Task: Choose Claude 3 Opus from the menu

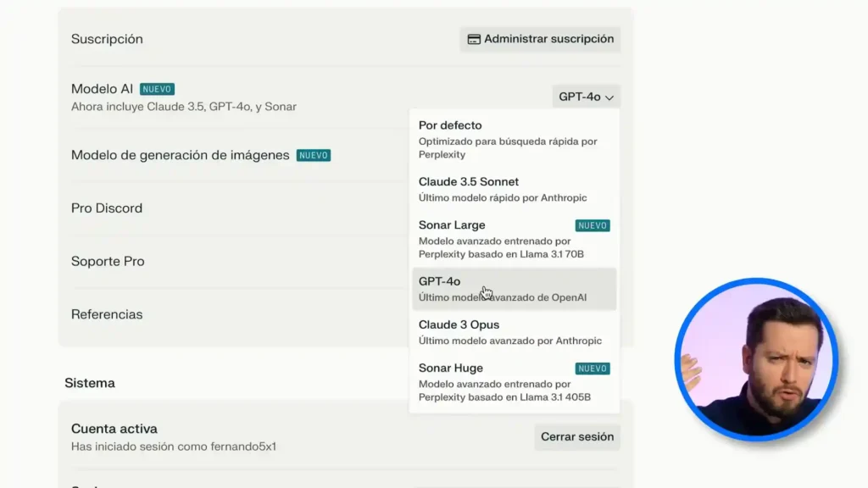Action: (x=515, y=332)
